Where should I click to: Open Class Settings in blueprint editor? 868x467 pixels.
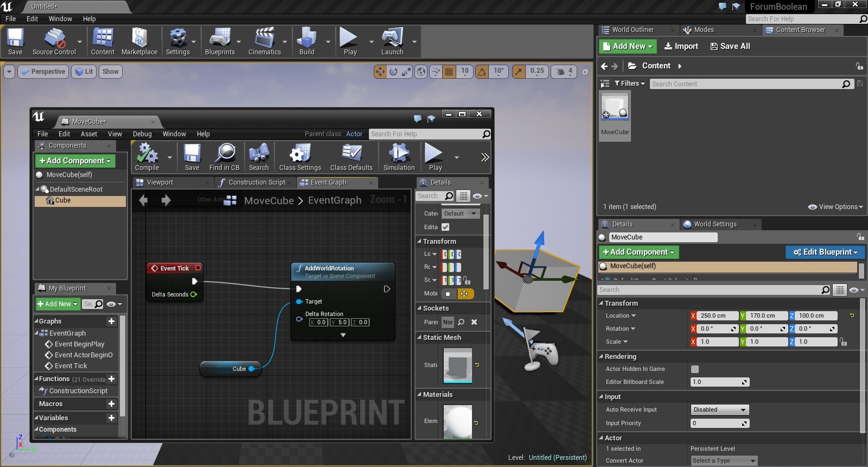point(299,156)
